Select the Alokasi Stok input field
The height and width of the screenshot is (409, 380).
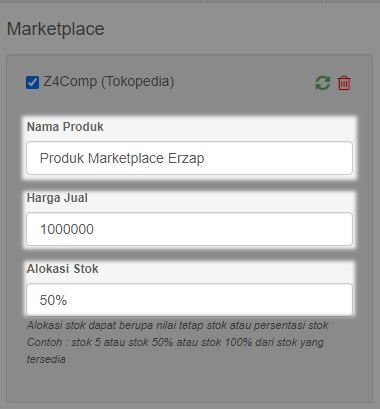pyautogui.click(x=189, y=300)
